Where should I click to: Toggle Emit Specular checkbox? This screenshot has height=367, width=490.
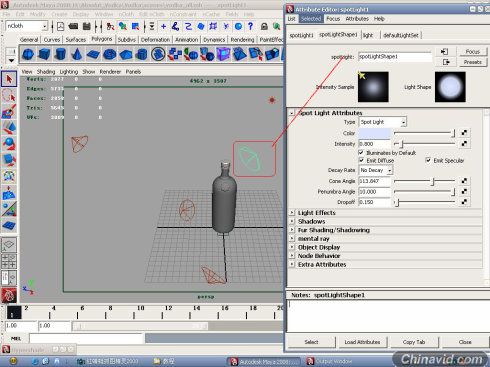tap(428, 160)
